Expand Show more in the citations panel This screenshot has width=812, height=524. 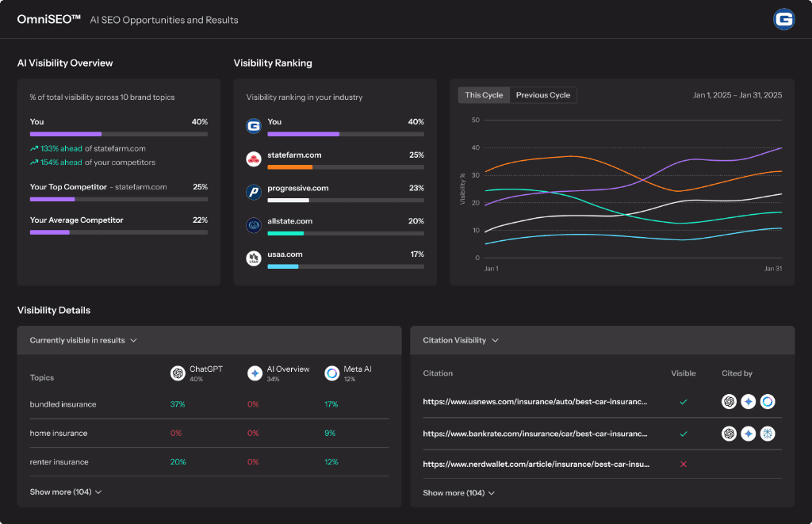point(458,492)
